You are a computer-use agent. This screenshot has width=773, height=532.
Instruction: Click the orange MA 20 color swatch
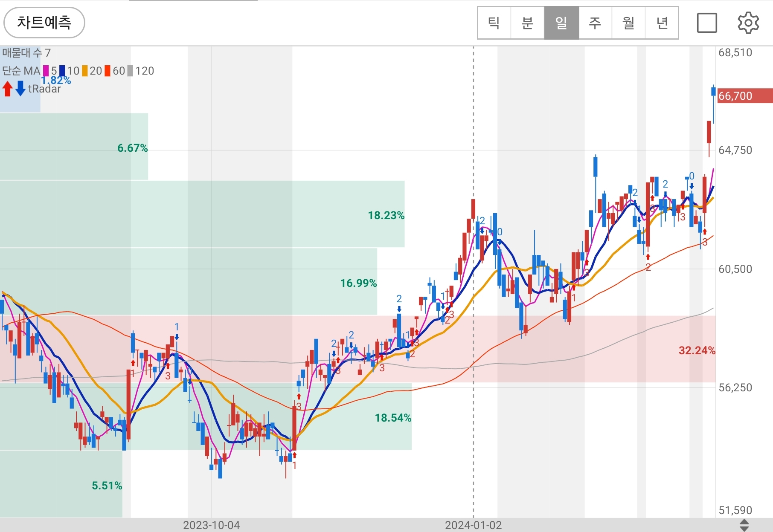tap(85, 71)
